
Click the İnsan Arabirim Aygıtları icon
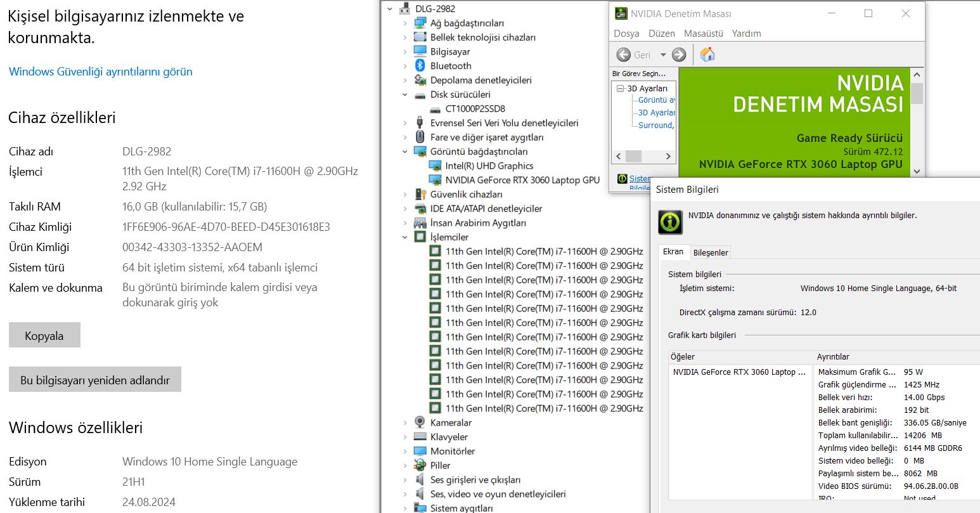420,223
